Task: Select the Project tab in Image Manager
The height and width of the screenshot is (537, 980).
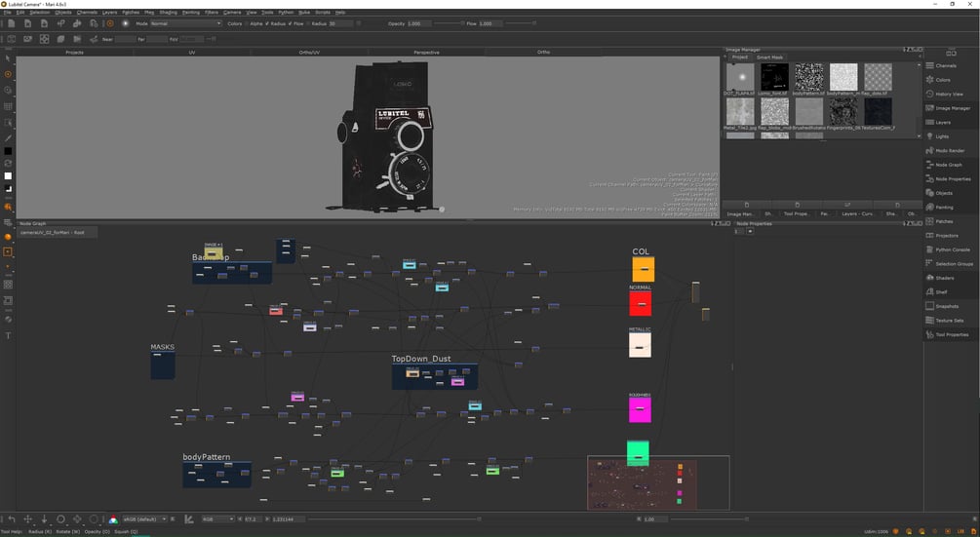Action: (740, 58)
